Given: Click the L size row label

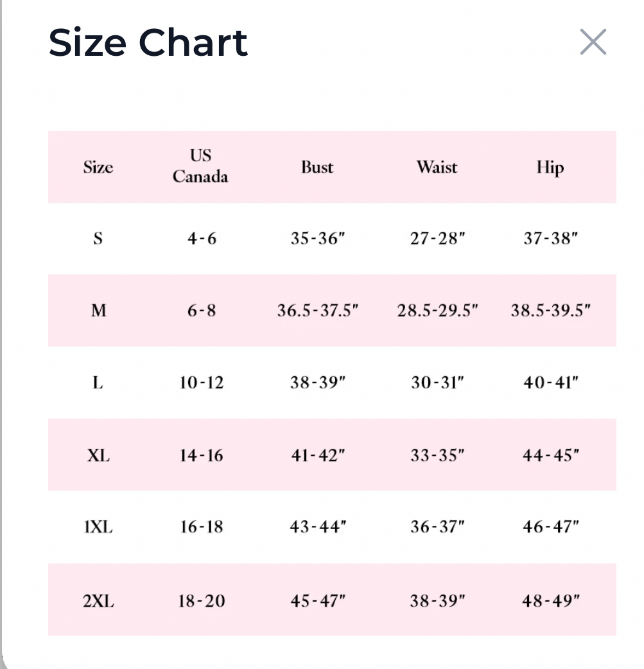Looking at the screenshot, I should coord(98,383).
